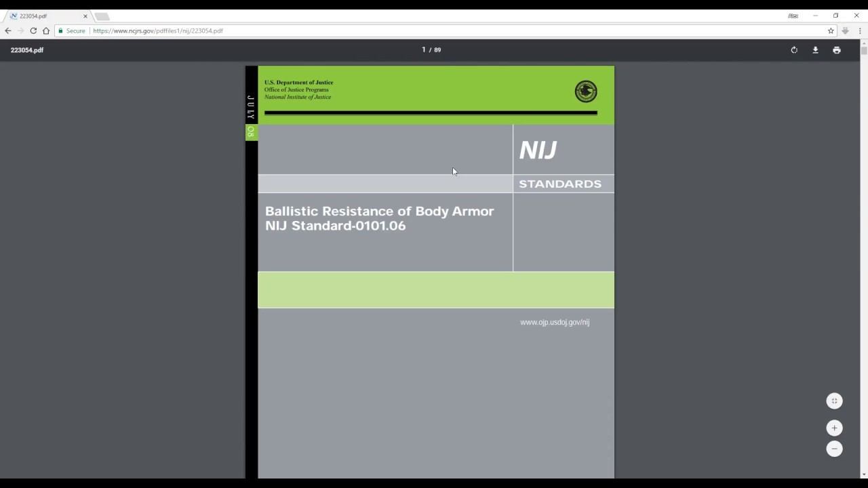Focus the address bar URL
868x488 pixels.
tap(158, 30)
